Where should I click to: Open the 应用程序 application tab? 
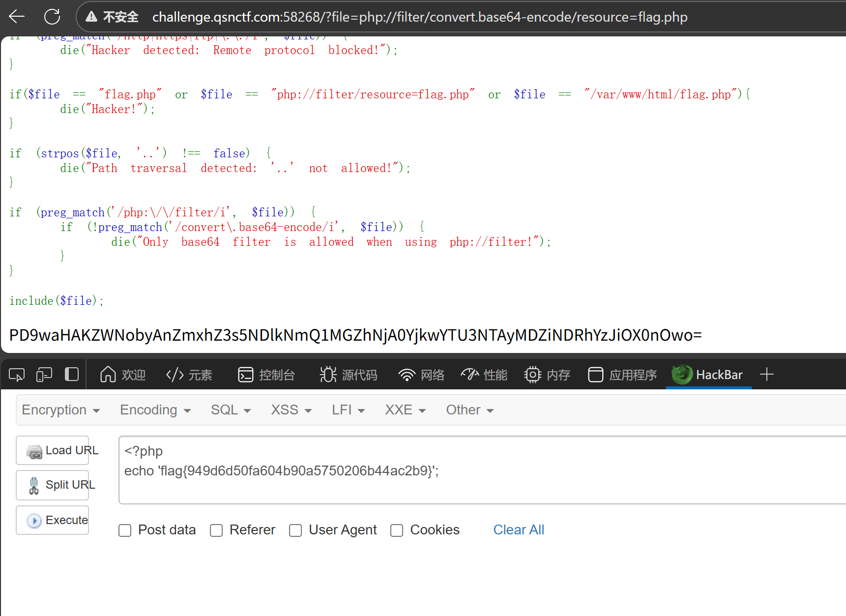(622, 375)
